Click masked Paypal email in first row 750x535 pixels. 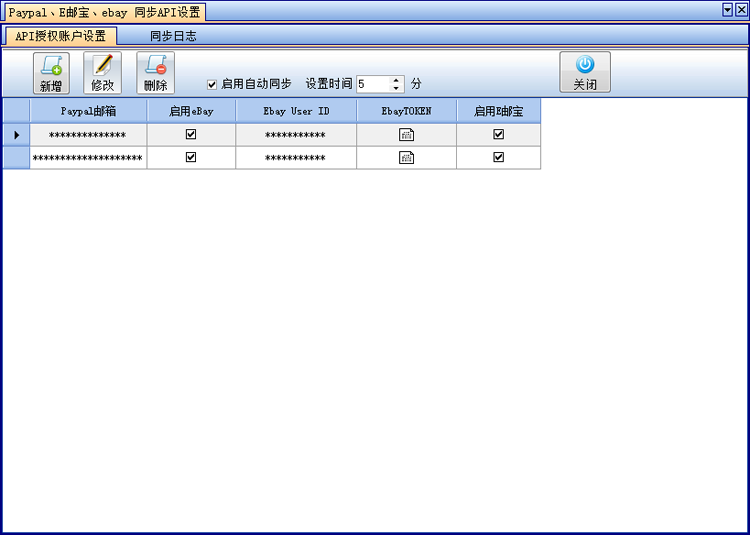click(88, 135)
